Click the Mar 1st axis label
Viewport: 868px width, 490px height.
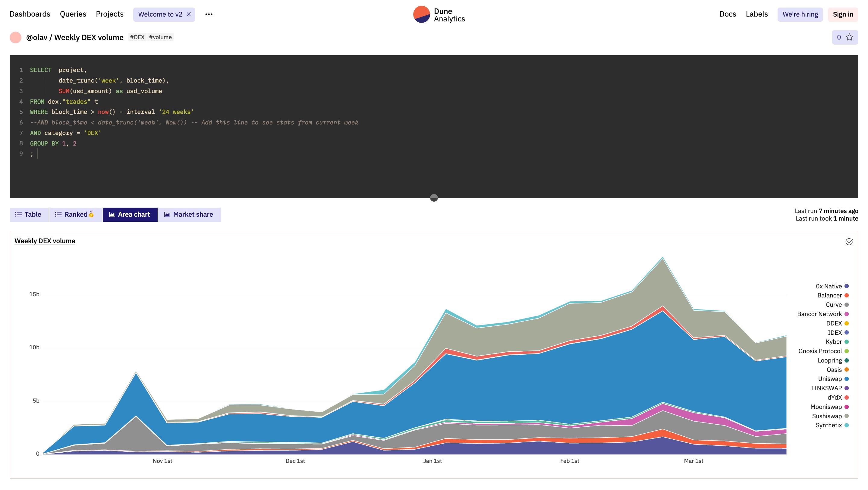coord(693,461)
